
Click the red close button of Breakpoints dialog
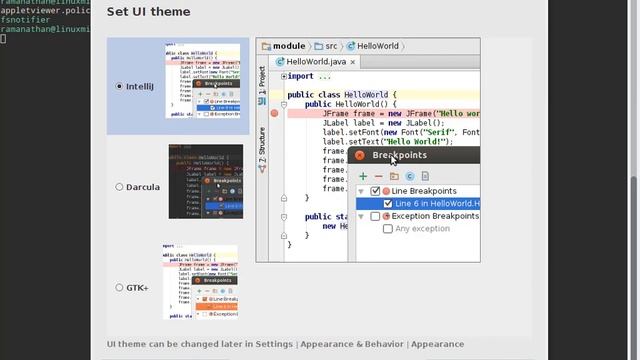360,155
